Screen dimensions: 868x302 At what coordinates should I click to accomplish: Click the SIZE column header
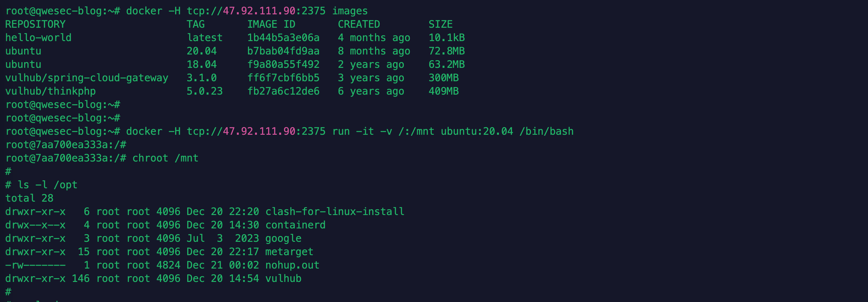click(440, 24)
